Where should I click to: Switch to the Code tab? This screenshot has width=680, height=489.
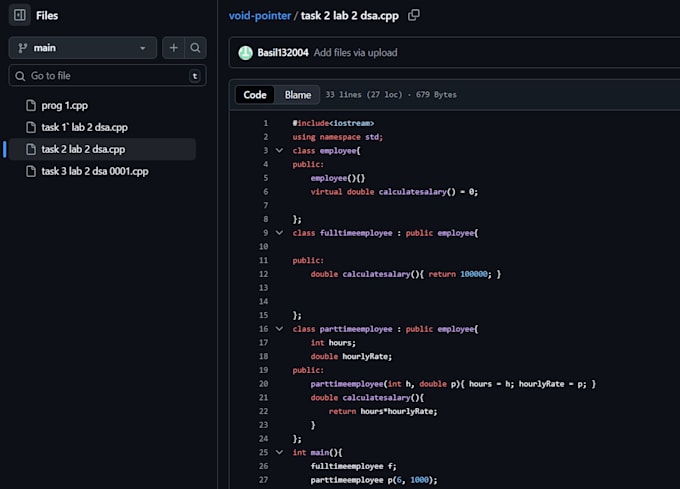pos(255,95)
